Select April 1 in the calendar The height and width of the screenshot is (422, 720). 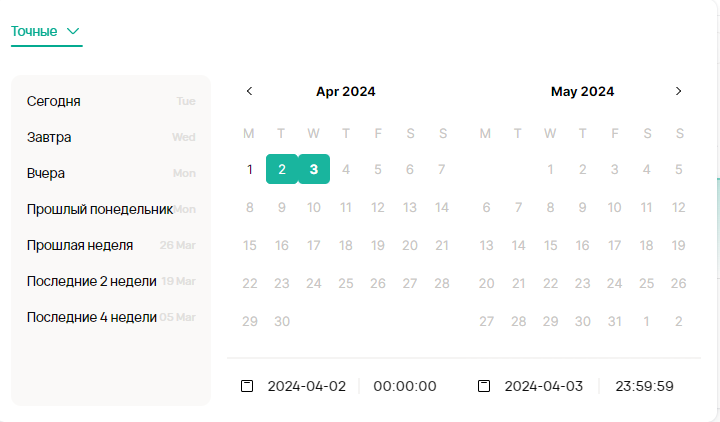coord(250,169)
